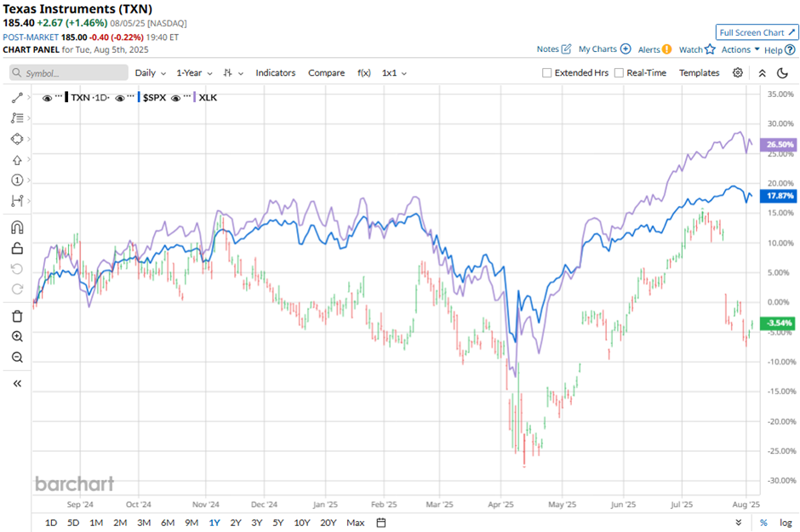Open chart settings gear
Screen dimensions: 800x532
[738, 73]
